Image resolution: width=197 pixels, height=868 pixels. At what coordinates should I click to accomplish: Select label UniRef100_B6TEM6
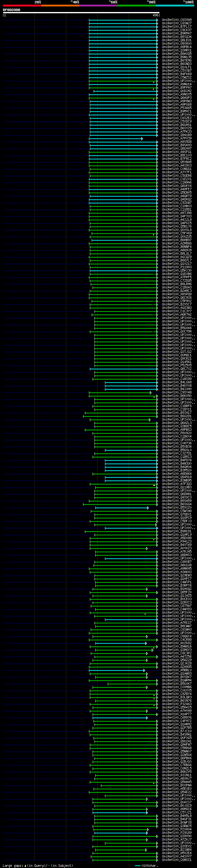coord(176,61)
